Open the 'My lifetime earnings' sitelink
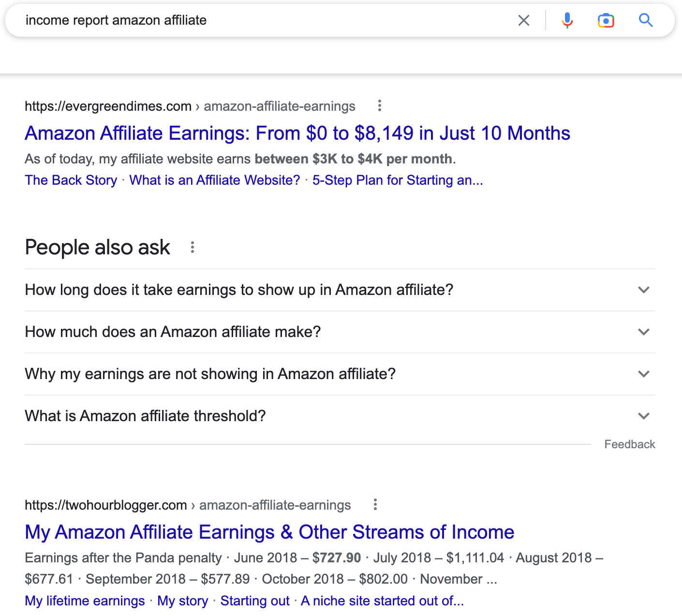682x616 pixels. click(84, 601)
